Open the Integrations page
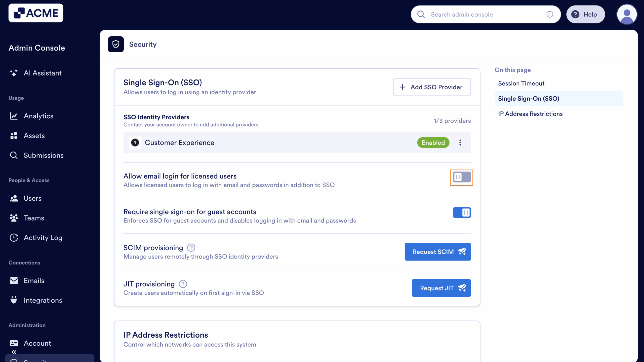The height and width of the screenshot is (362, 644). [43, 300]
